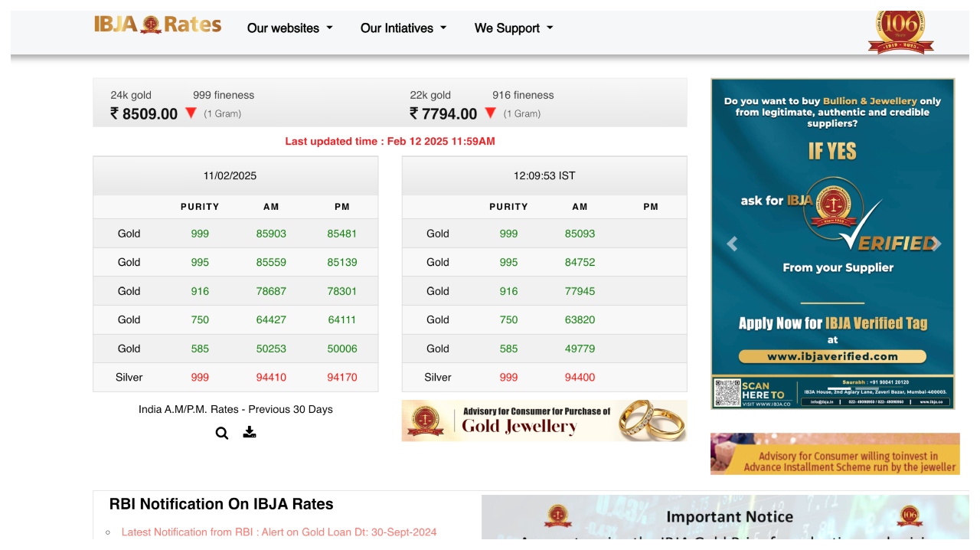Expand the Our websites dropdown
The width and height of the screenshot is (980, 550).
click(x=289, y=28)
